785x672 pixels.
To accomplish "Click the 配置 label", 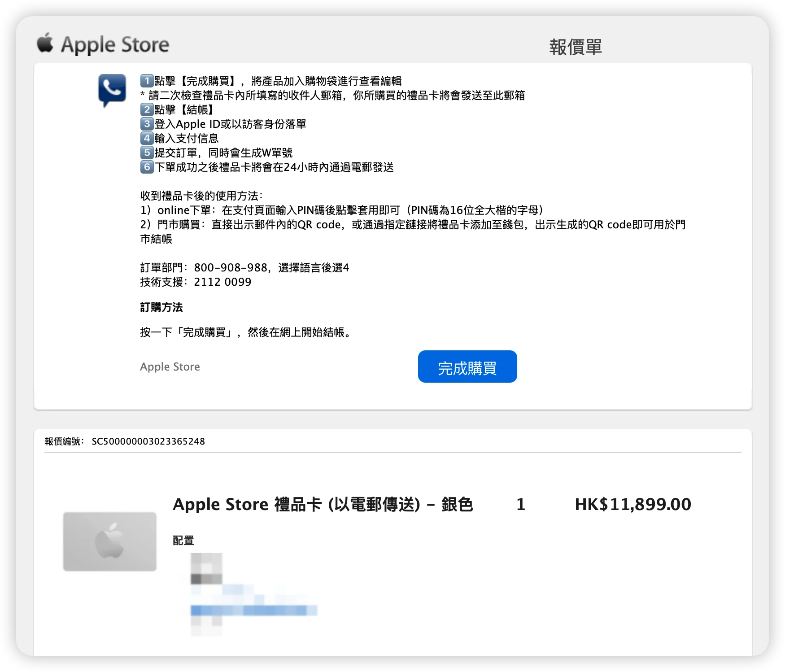I will pyautogui.click(x=183, y=541).
